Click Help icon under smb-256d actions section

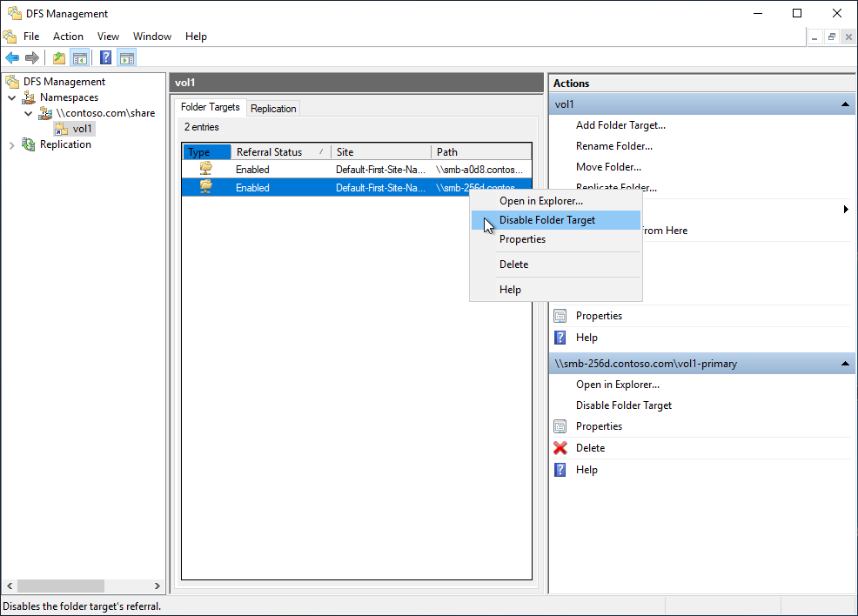click(560, 470)
